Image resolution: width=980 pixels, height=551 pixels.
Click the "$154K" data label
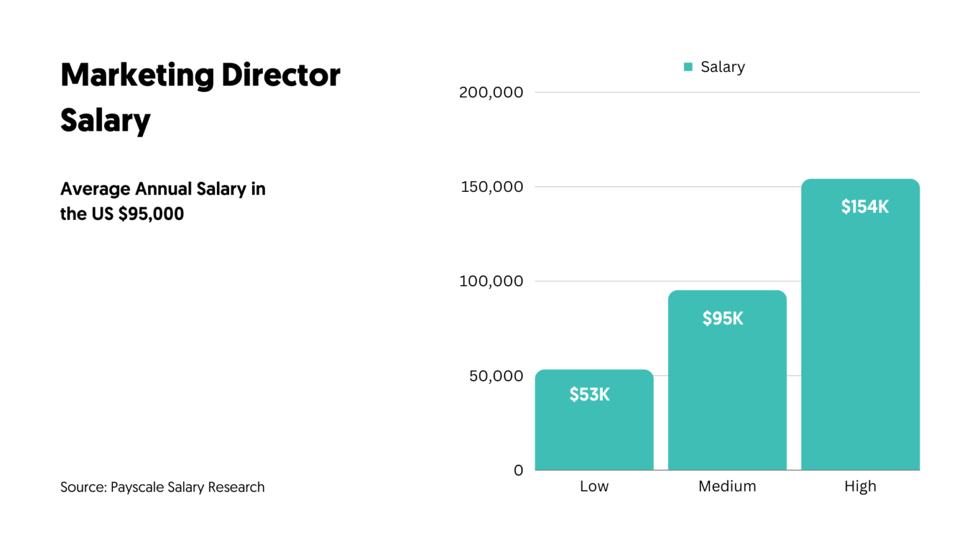pos(865,207)
